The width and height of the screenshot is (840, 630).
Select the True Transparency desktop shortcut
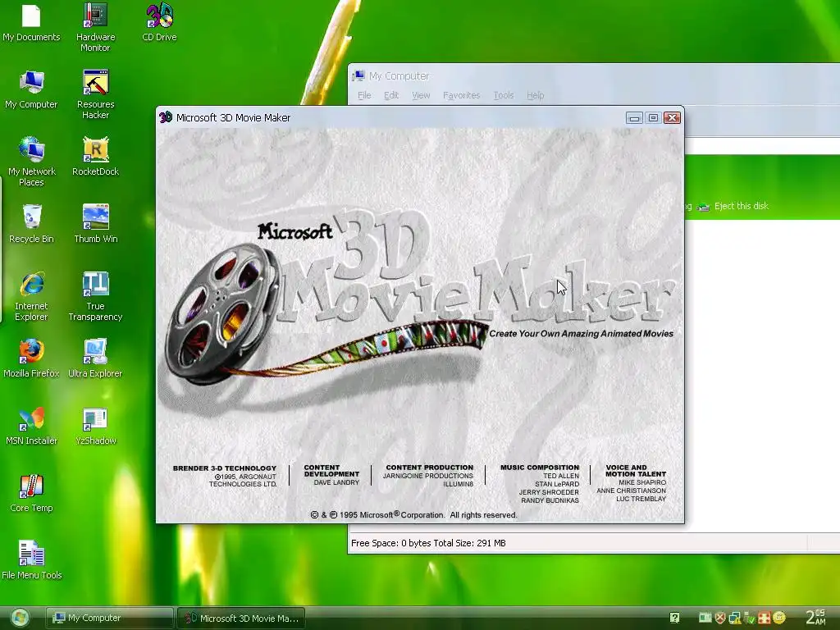click(95, 296)
